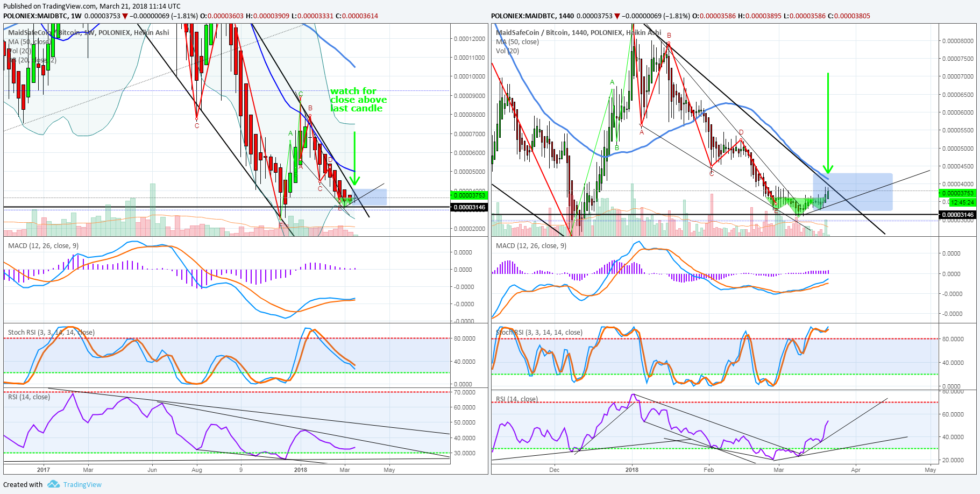Select the daily chart 1440 Heikin Ashi legend title

click(x=579, y=32)
